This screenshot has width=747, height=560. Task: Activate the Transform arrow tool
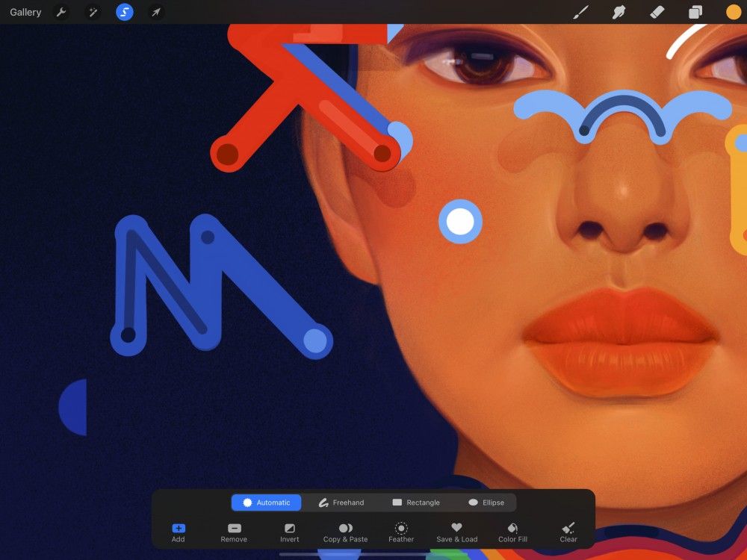pyautogui.click(x=156, y=11)
